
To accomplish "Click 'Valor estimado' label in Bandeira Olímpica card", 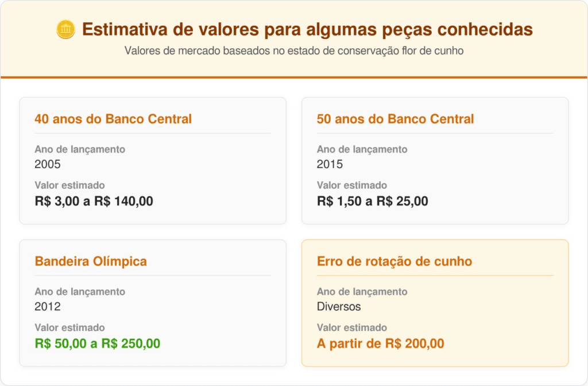I will tap(69, 328).
